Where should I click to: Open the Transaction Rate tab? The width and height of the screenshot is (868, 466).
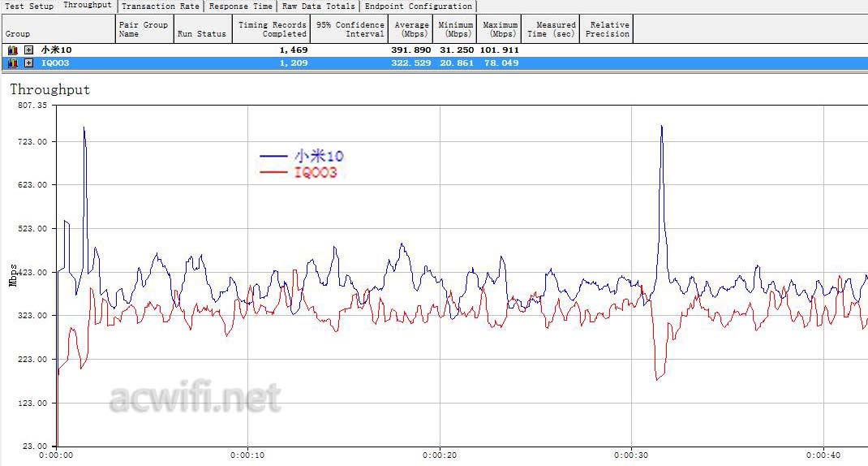[160, 6]
